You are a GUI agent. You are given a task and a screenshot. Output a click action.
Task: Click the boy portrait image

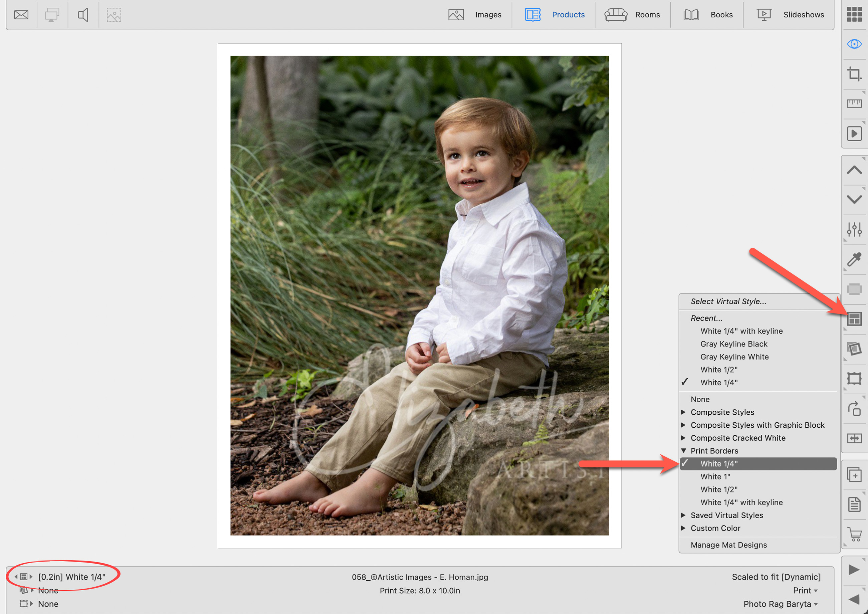point(419,295)
